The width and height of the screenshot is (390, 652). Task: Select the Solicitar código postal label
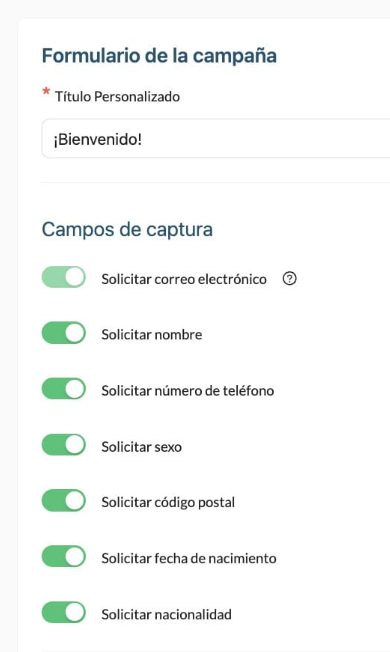pyautogui.click(x=168, y=502)
